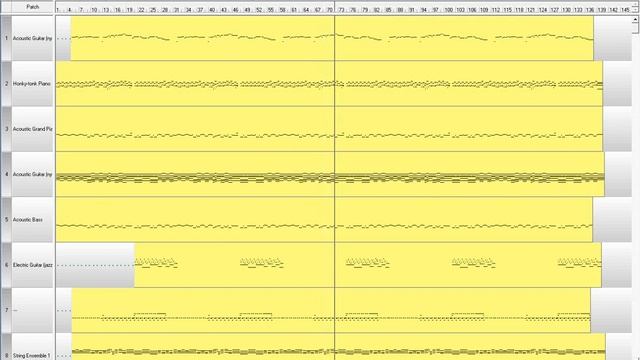Select the String Ensemble 1 track clip
The width and height of the screenshot is (640, 360).
point(339,347)
